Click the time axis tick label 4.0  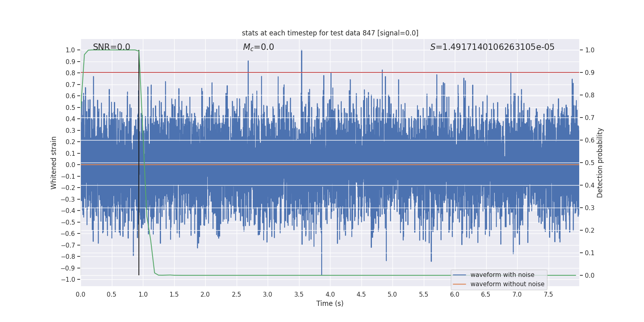[x=330, y=295]
